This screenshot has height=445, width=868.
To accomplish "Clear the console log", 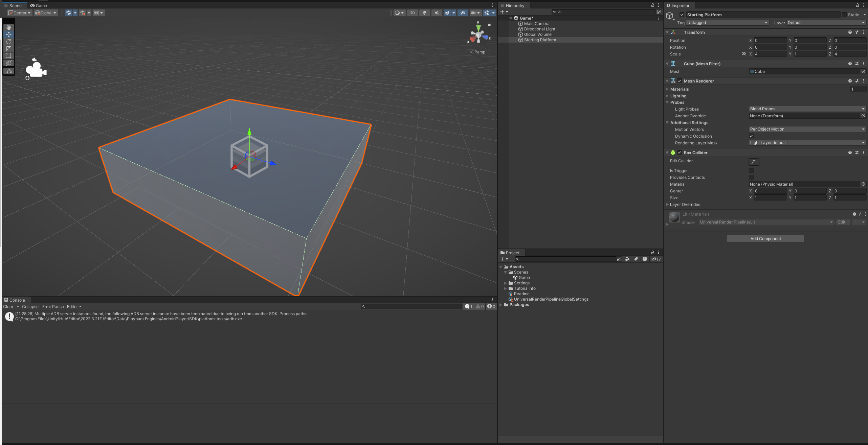I will click(x=8, y=307).
